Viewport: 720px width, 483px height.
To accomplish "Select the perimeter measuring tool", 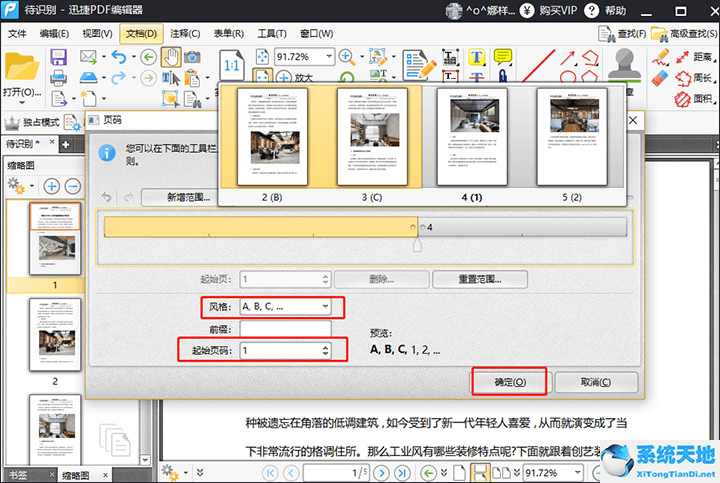I will (x=695, y=78).
